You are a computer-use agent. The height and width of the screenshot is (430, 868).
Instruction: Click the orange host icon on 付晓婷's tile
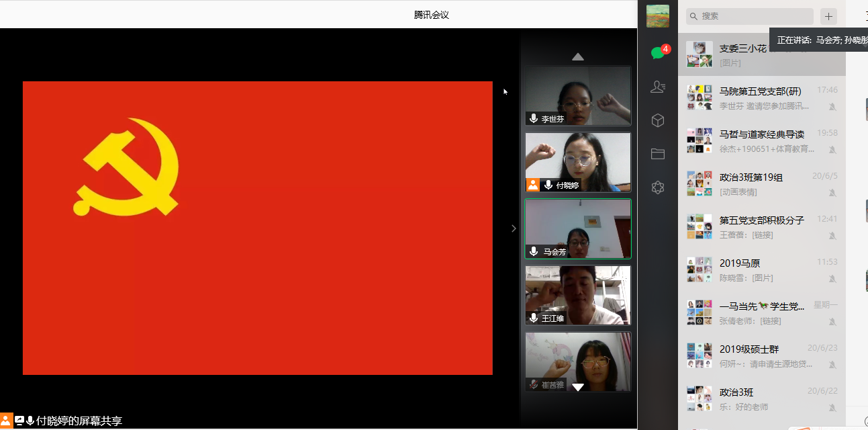(x=533, y=185)
